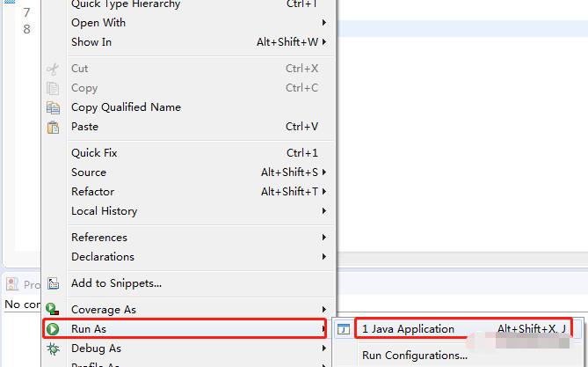Click the Ctrl+V shortcut text
This screenshot has height=367, width=588.
click(301, 127)
